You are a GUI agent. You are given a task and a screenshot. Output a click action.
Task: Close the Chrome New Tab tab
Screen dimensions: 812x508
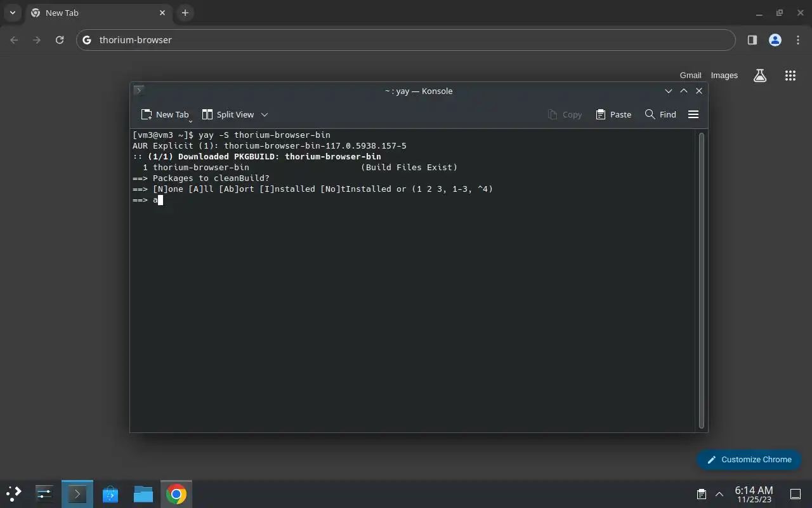click(x=162, y=13)
